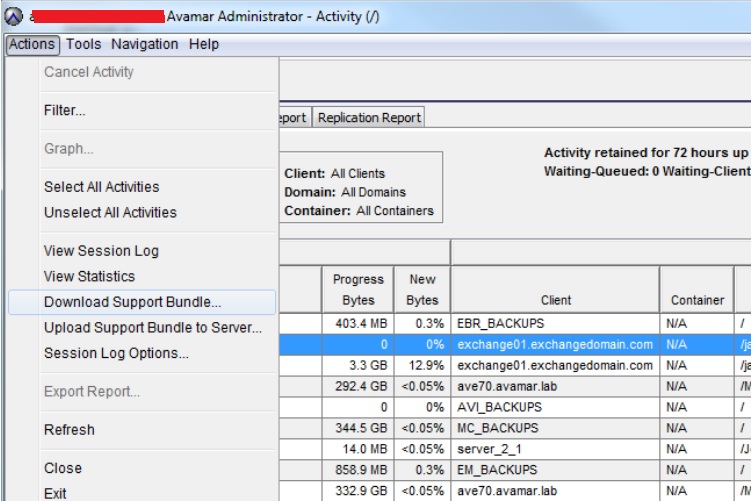The height and width of the screenshot is (501, 755).
Task: Select the MC_BACKUPS client row
Action: point(515,428)
